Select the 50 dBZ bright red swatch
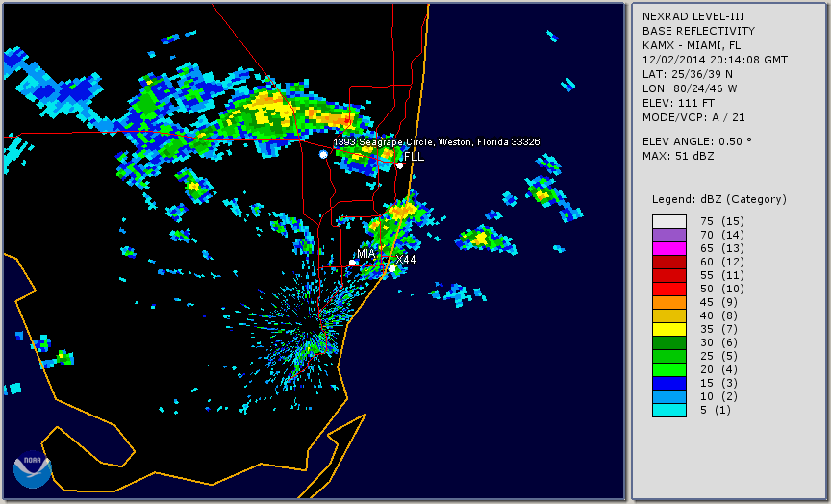Screen dimensions: 831x504 tap(669, 289)
